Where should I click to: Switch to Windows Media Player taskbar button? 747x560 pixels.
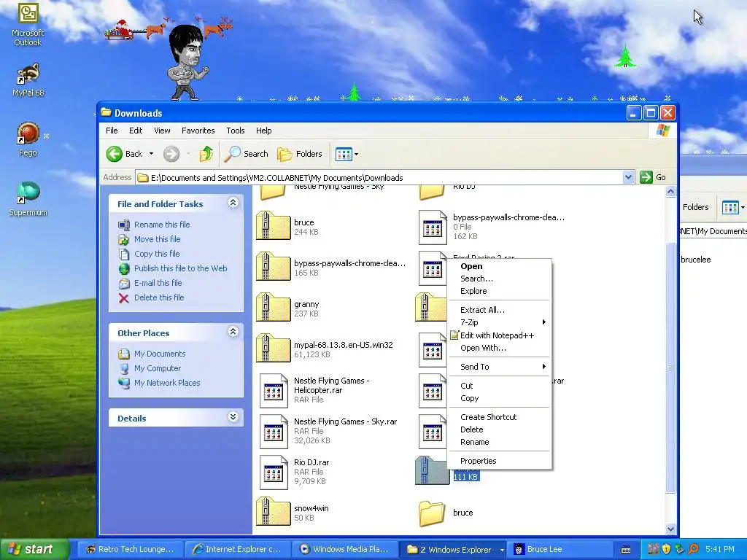[344, 550]
